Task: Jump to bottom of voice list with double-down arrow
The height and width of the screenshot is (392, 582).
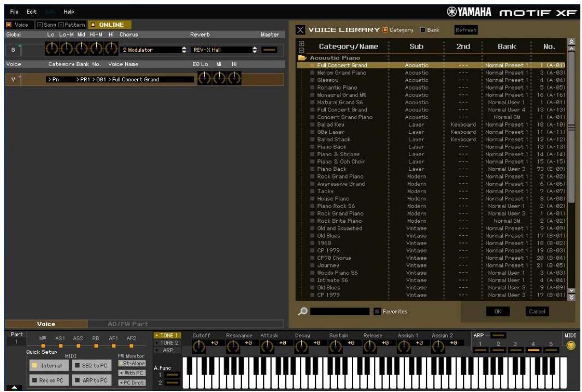Action: 572,298
